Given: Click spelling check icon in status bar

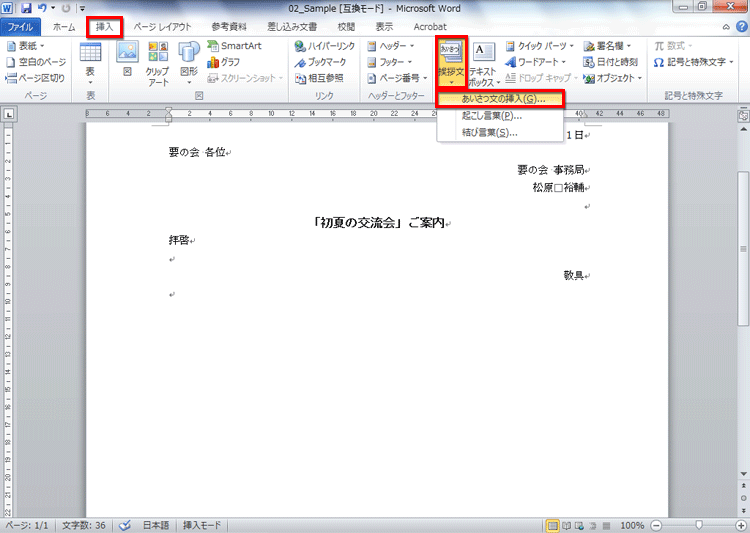Looking at the screenshot, I should pos(125,525).
